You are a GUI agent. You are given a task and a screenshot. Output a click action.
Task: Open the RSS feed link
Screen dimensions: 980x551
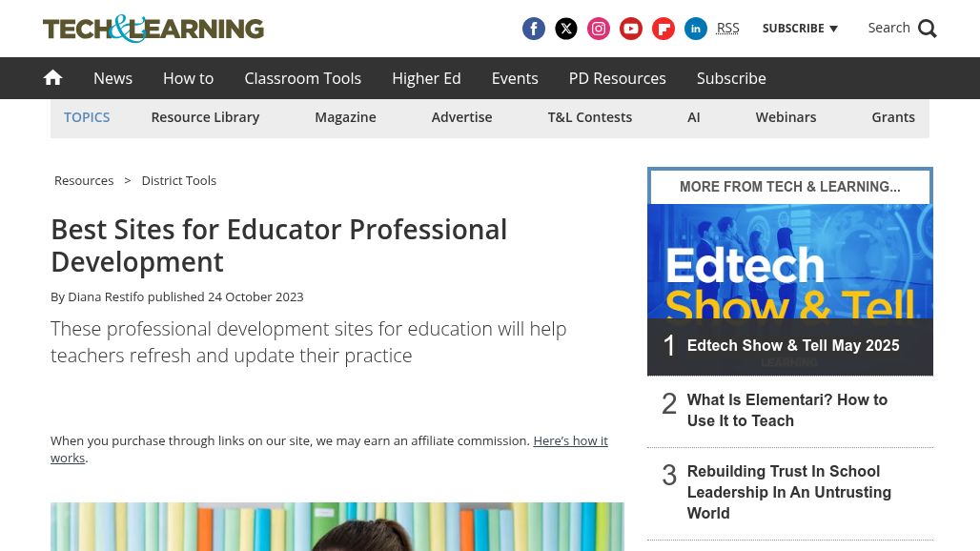click(727, 28)
